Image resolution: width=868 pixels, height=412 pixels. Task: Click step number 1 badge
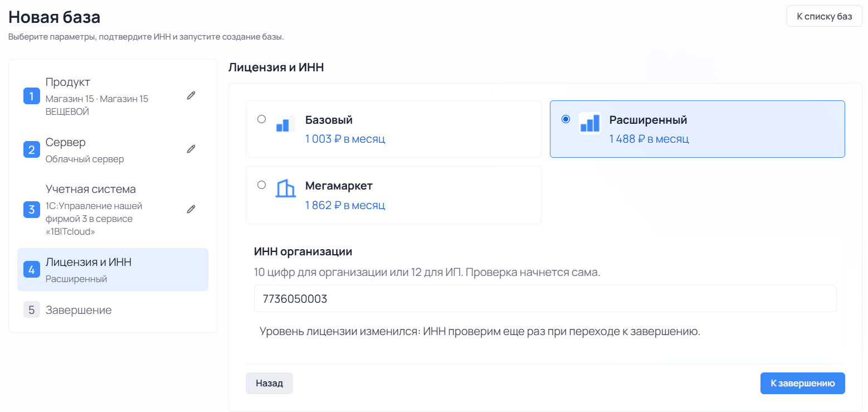[32, 96]
